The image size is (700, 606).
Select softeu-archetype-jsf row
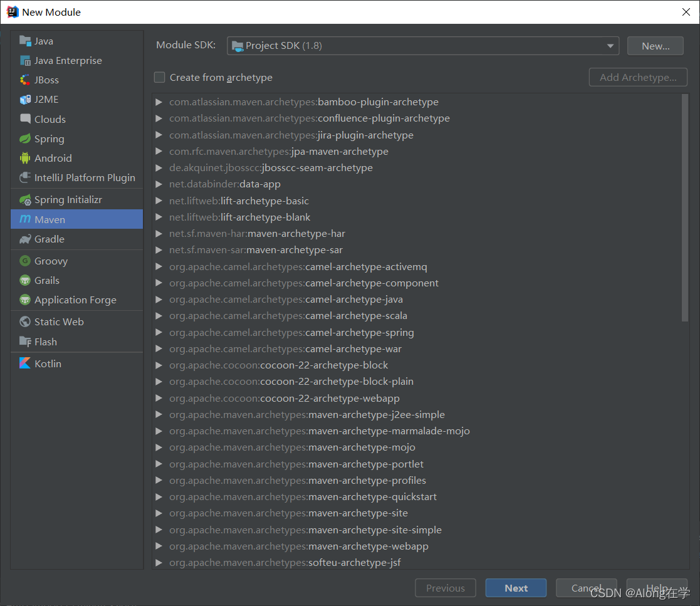pos(417,562)
